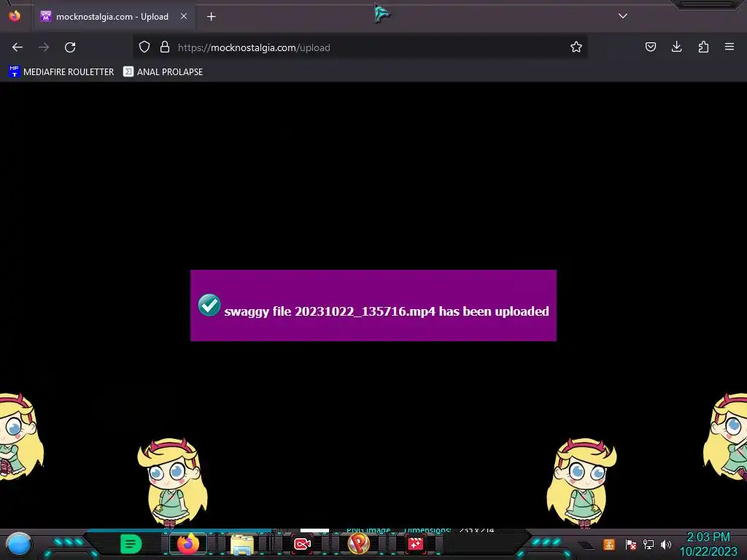The width and height of the screenshot is (747, 560).
Task: Open MEDIAFIRE ROULETTER bookmark
Action: (61, 72)
